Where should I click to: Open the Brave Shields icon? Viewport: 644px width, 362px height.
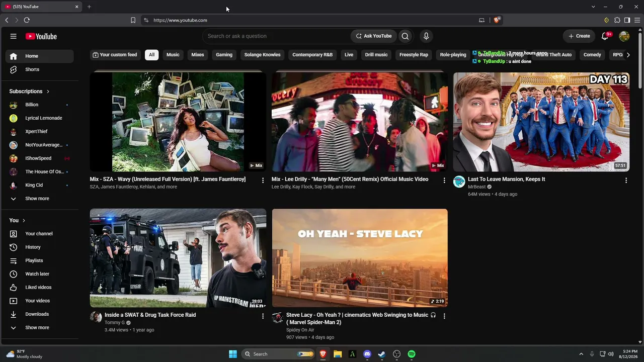point(497,20)
